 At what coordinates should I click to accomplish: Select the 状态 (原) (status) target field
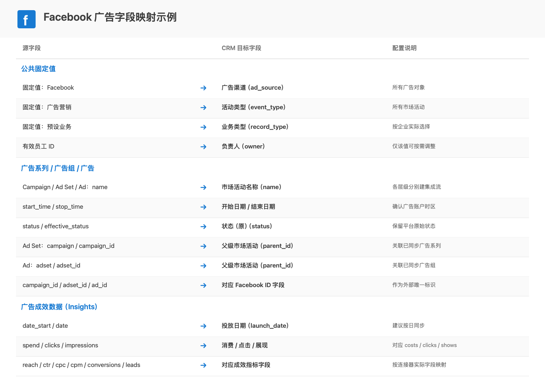click(x=247, y=226)
